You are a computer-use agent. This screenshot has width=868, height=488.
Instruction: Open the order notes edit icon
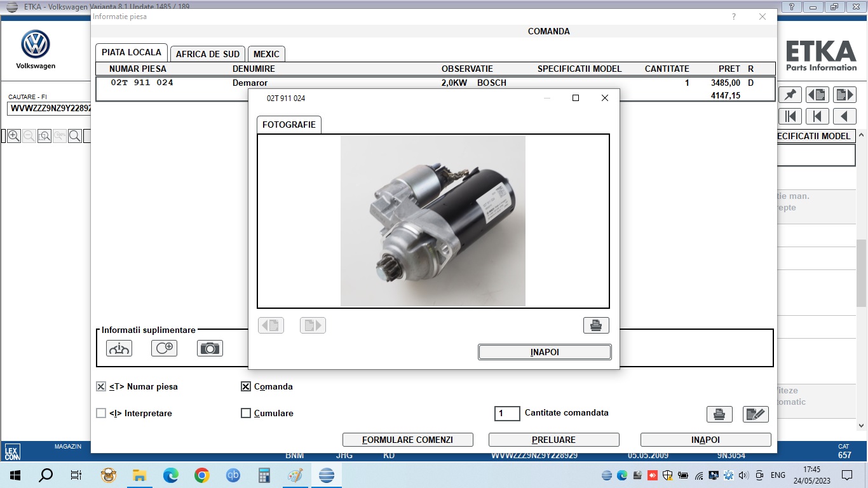(x=755, y=414)
